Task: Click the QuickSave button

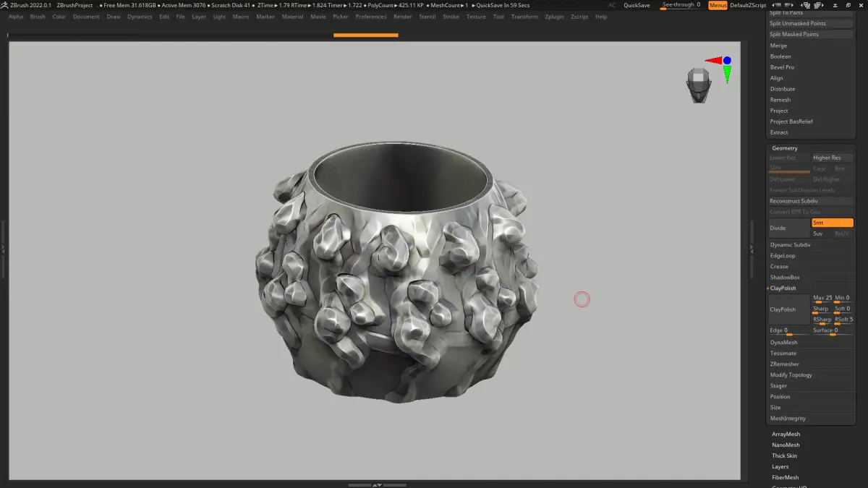Action: pyautogui.click(x=637, y=5)
